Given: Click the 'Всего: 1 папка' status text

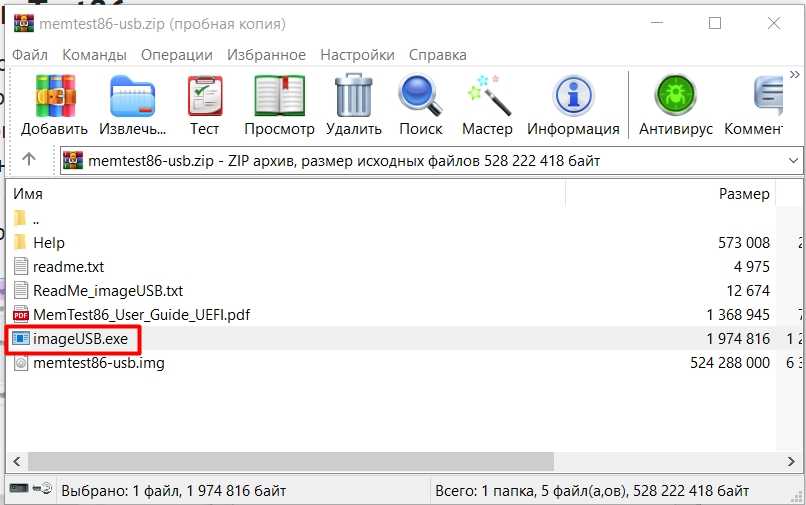Looking at the screenshot, I should tap(592, 491).
